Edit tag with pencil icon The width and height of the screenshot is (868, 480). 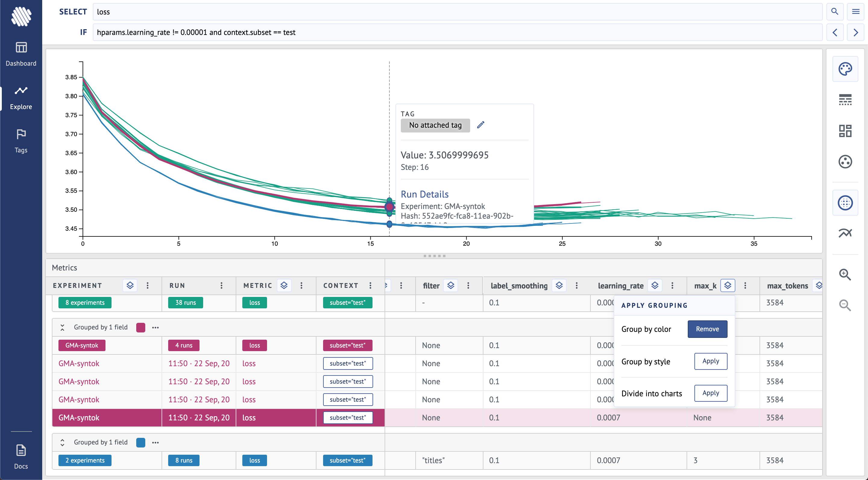coord(480,125)
